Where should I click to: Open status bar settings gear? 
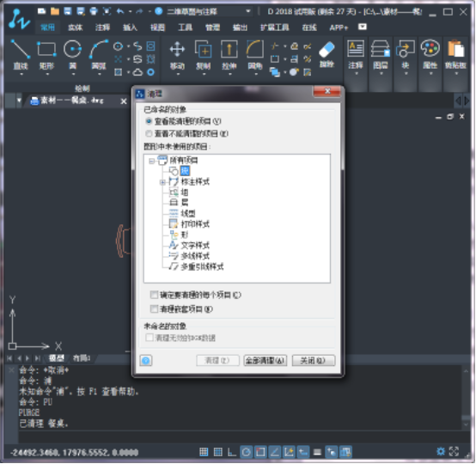441,452
